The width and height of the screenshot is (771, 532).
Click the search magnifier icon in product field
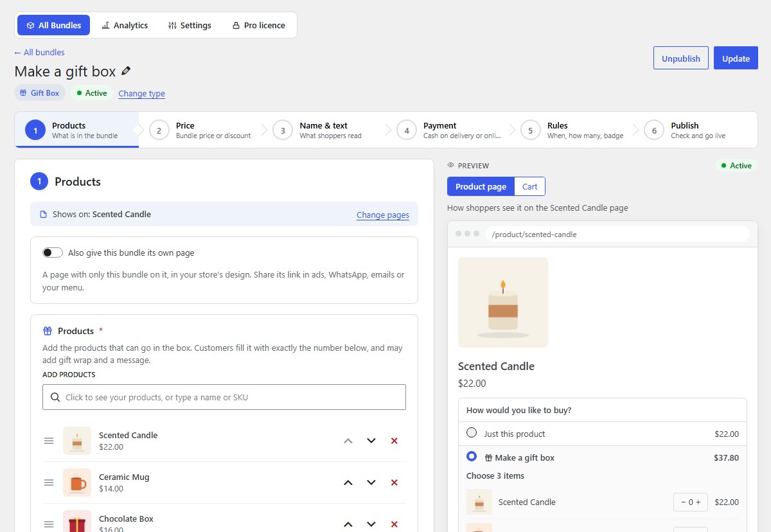pyautogui.click(x=55, y=397)
